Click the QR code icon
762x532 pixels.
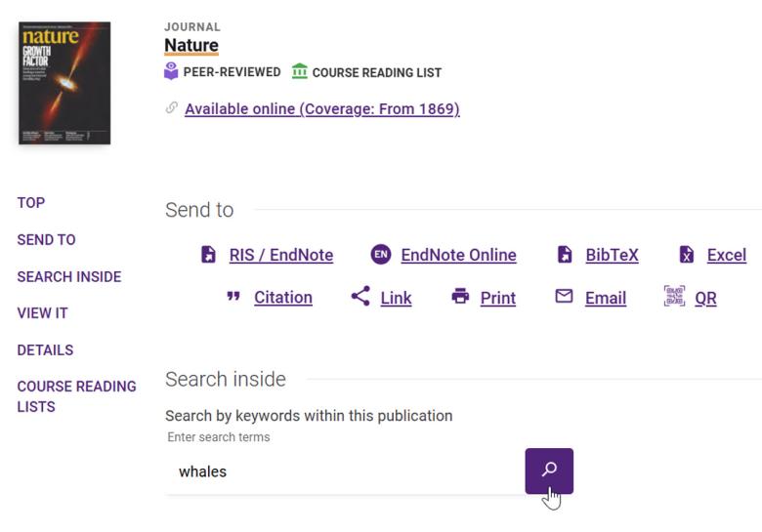pos(674,297)
